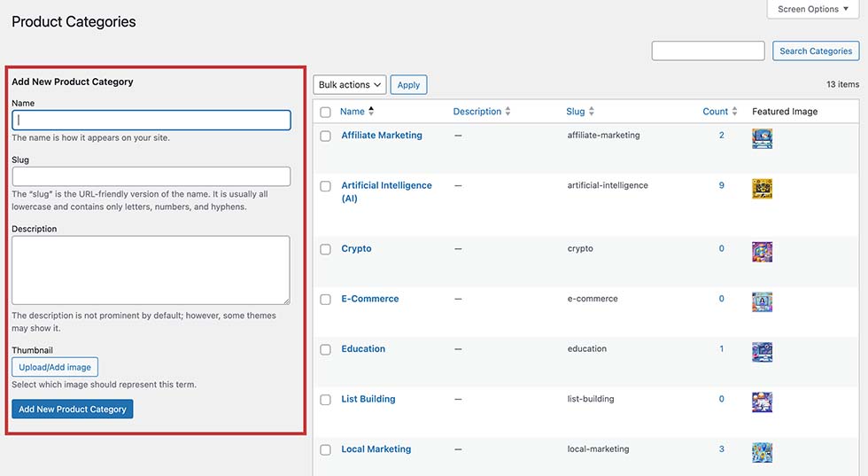Sort categories by Name column arrows

click(x=371, y=111)
